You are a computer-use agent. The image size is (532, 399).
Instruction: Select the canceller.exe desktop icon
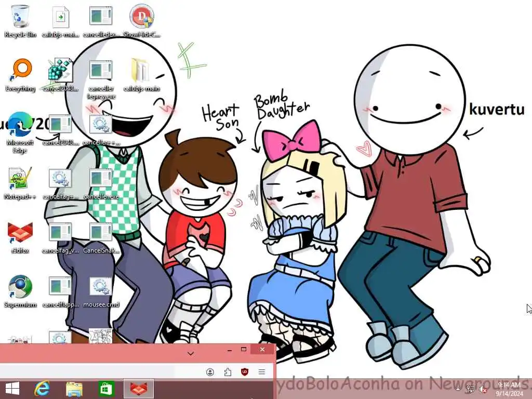click(101, 183)
